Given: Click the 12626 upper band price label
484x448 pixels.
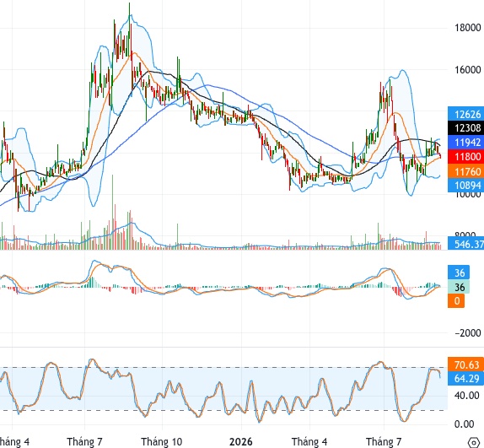Looking at the screenshot, I should [x=466, y=115].
